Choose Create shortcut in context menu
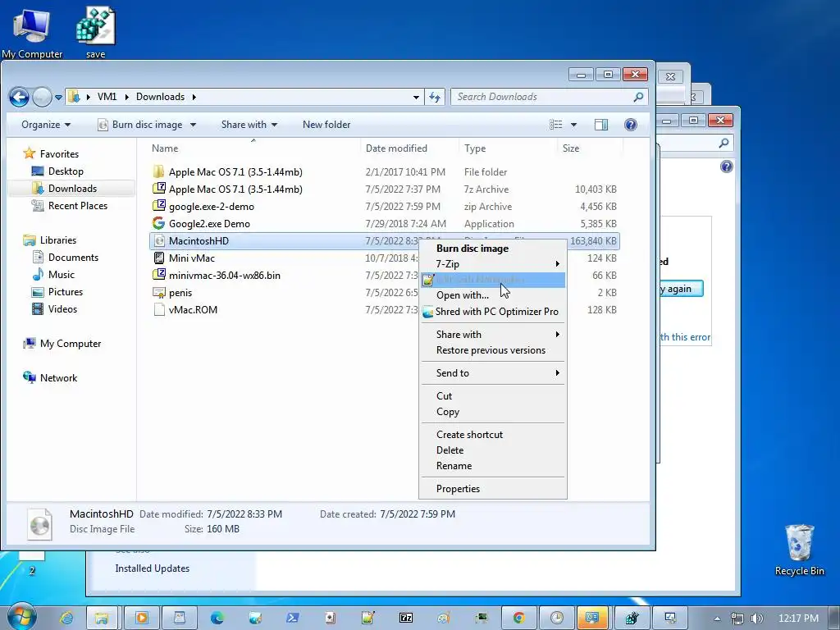Screen dimensions: 840x630 pos(492,435)
